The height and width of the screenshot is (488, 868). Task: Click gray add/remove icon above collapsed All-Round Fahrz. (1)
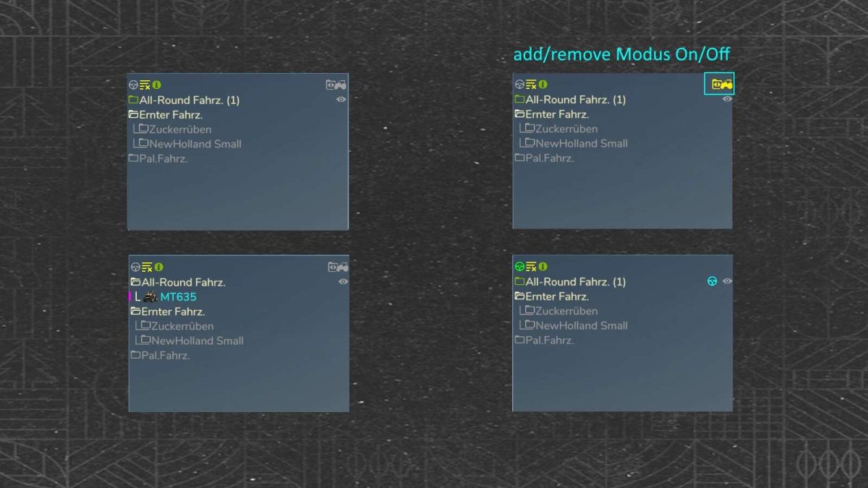(x=336, y=85)
